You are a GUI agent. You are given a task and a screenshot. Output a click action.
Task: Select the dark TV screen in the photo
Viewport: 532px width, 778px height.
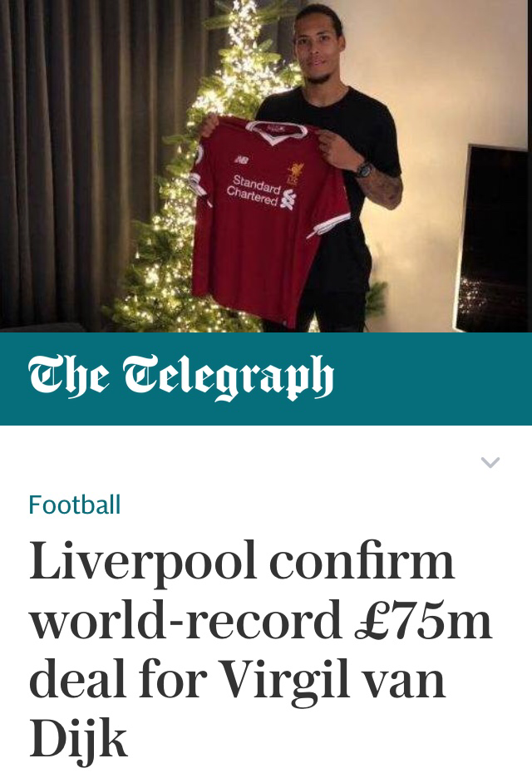[493, 239]
